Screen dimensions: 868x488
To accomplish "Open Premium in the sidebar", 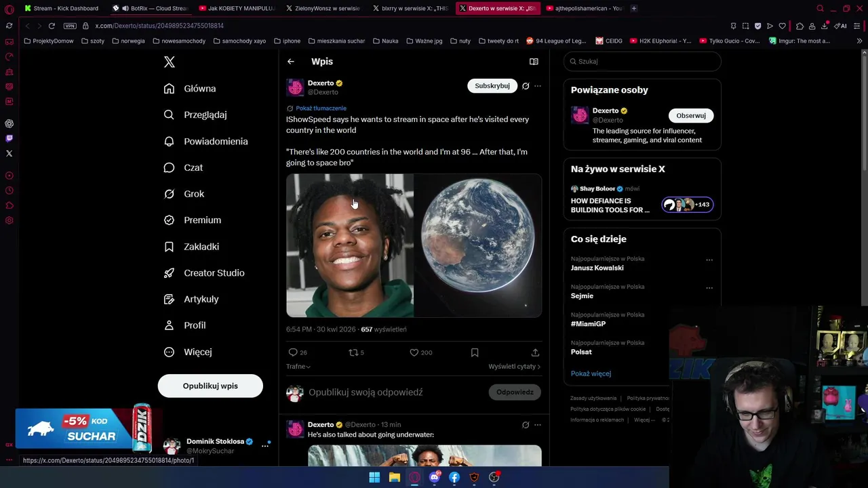I will 193,220.
